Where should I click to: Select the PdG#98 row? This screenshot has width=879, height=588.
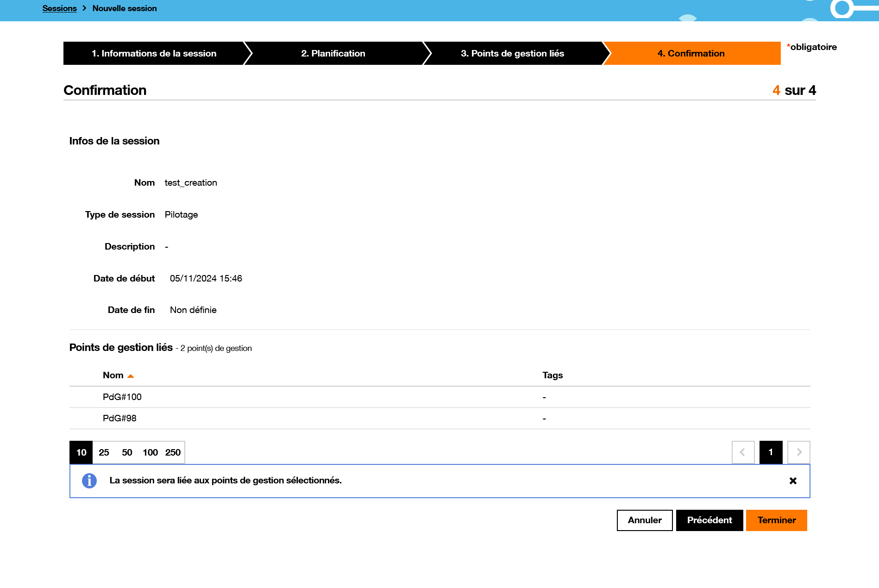click(x=119, y=418)
